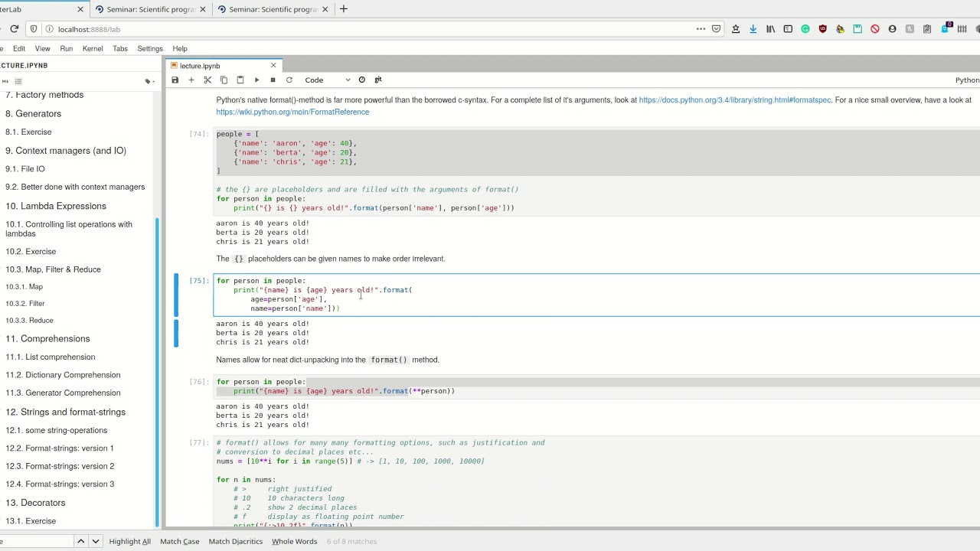Run the selected cell with play icon

tap(256, 80)
